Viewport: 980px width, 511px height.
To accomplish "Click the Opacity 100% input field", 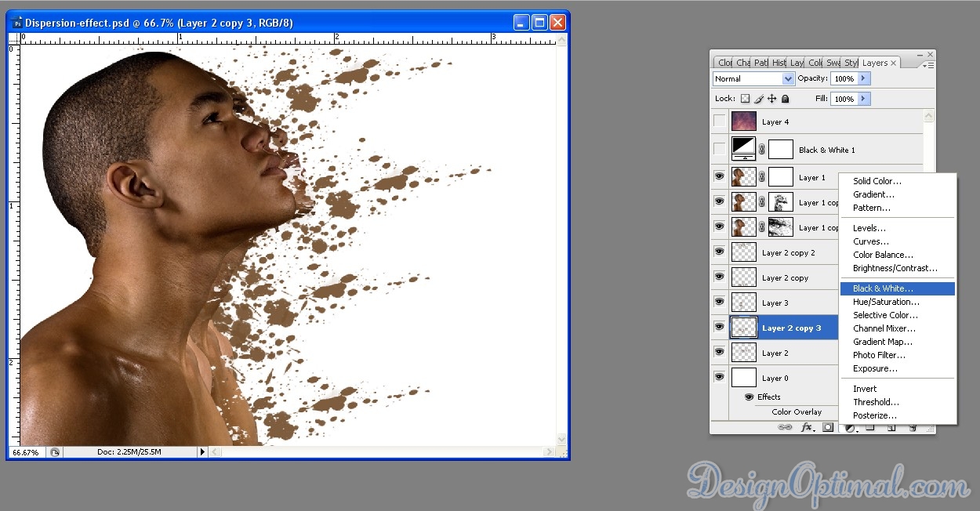I will pyautogui.click(x=844, y=79).
